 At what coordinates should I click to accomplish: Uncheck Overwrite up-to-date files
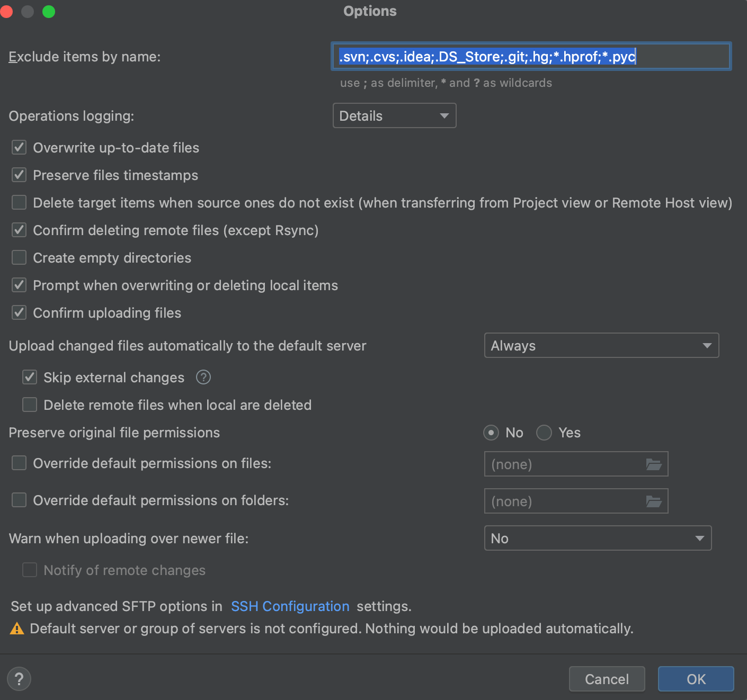20,148
